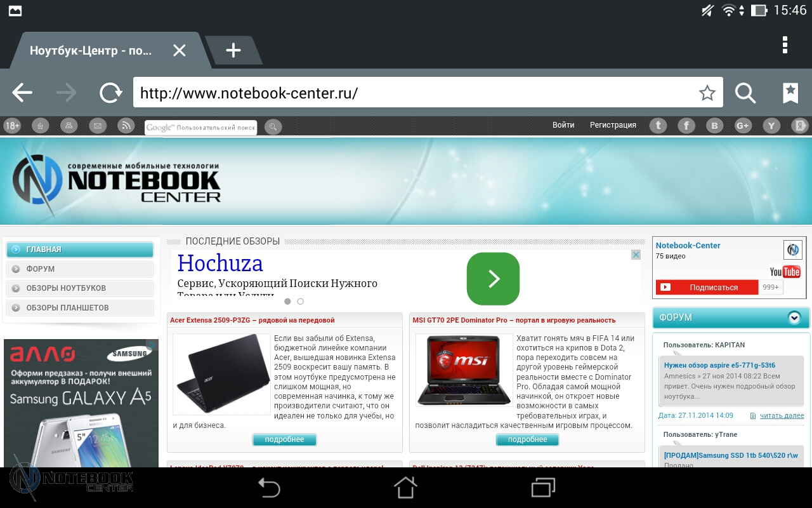
Task: Open Notebook-Center YouTube channel link
Action: 688,246
